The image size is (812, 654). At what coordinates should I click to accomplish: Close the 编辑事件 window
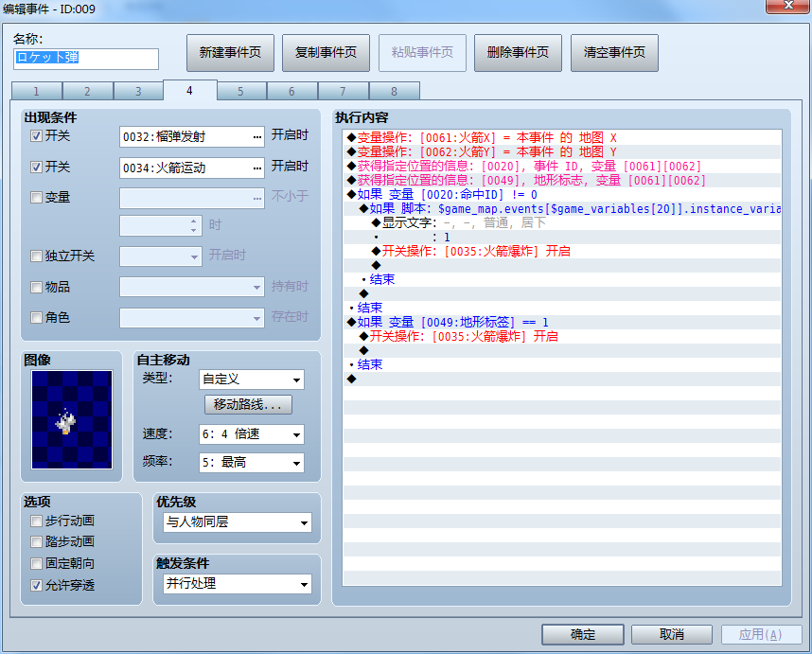(x=787, y=6)
